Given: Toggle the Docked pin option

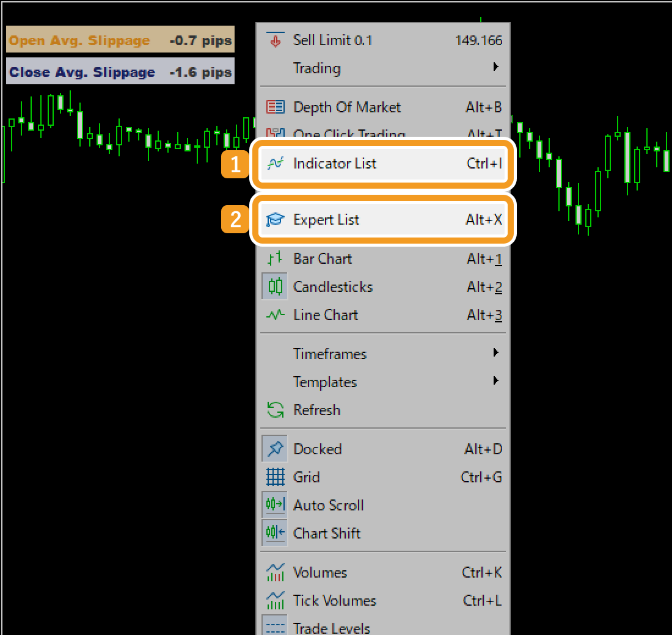Looking at the screenshot, I should (x=275, y=449).
